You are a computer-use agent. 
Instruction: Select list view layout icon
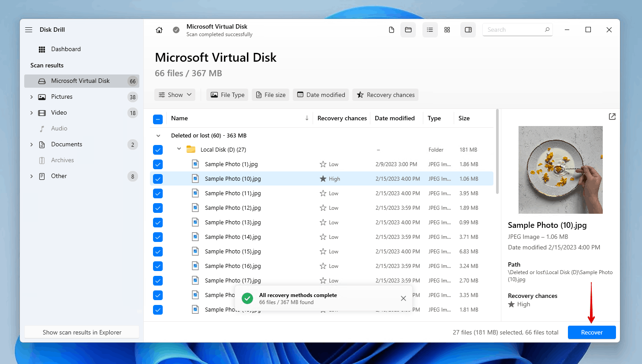(x=430, y=30)
